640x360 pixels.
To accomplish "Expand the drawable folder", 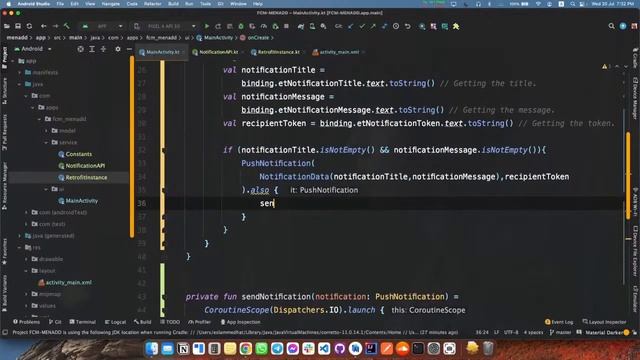I will [27, 259].
